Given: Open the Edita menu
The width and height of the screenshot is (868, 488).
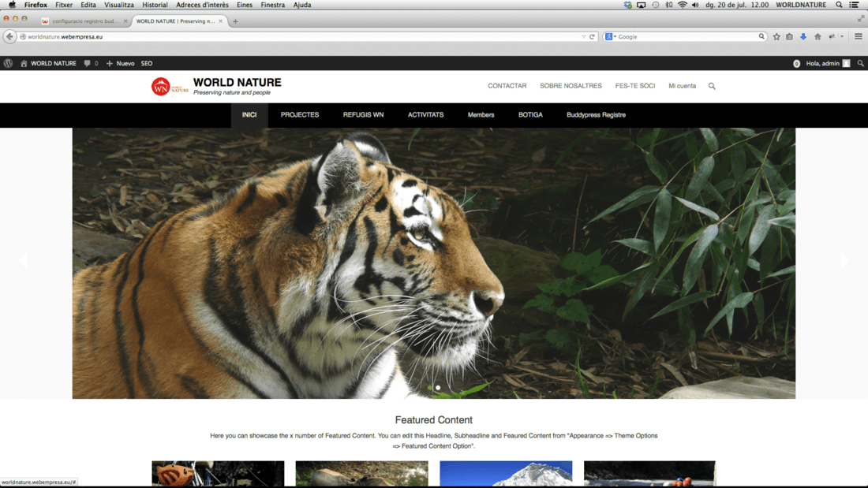Looking at the screenshot, I should (x=88, y=5).
